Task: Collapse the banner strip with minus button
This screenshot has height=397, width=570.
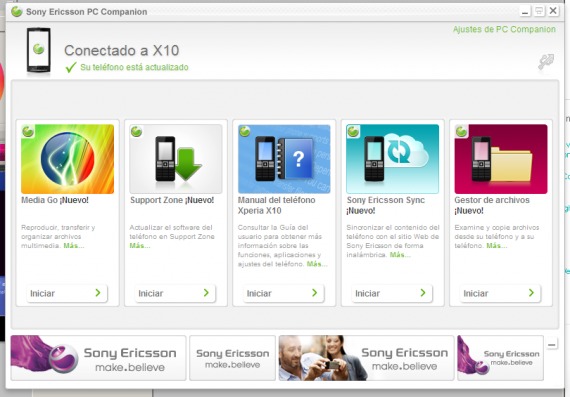Action: [x=552, y=344]
